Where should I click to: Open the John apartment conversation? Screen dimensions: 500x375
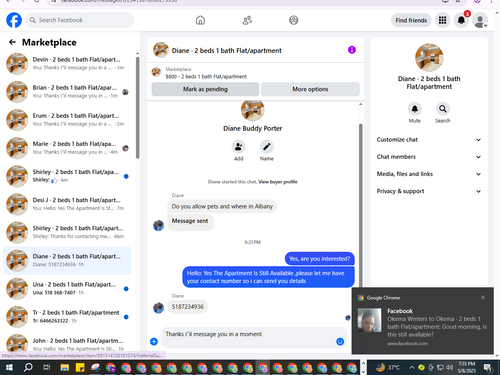[67, 343]
